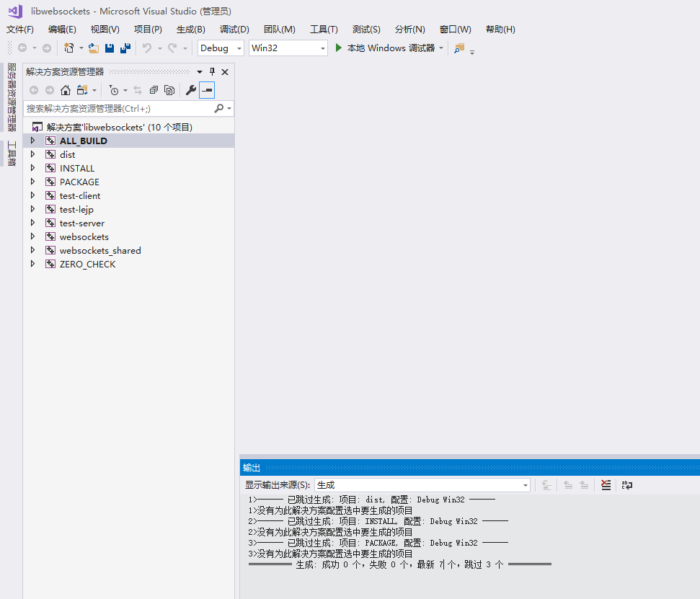The image size is (700, 599).
Task: Expand the test-client project node
Action: (32, 195)
